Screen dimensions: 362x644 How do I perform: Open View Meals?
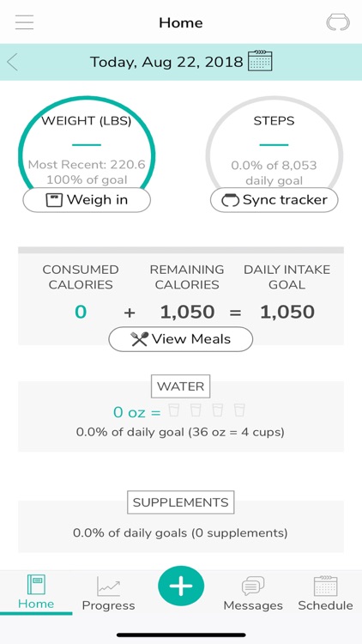[x=181, y=339]
